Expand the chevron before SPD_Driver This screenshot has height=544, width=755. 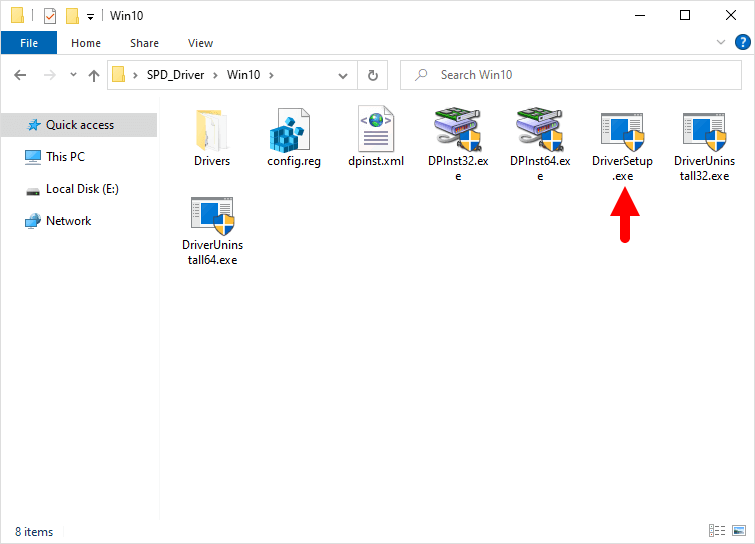136,75
